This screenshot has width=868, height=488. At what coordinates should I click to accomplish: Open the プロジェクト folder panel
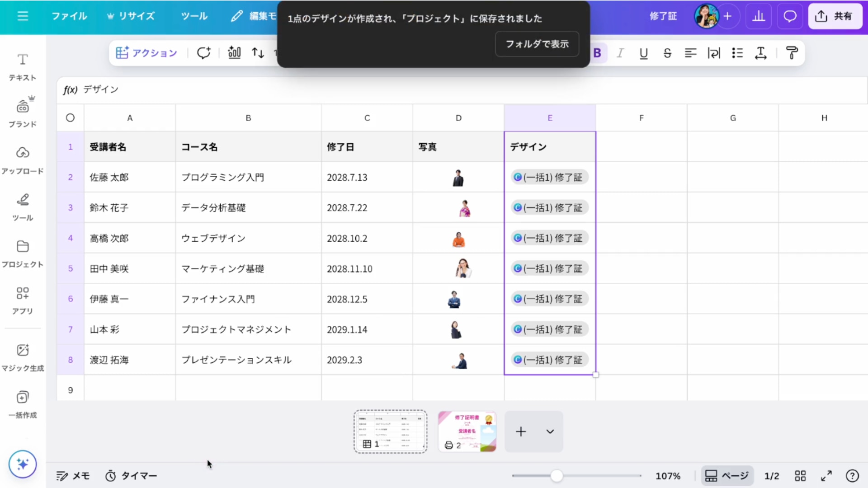(23, 253)
